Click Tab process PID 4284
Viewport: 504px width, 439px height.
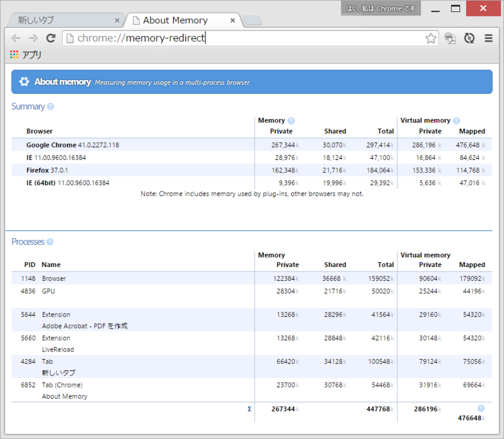click(x=28, y=362)
